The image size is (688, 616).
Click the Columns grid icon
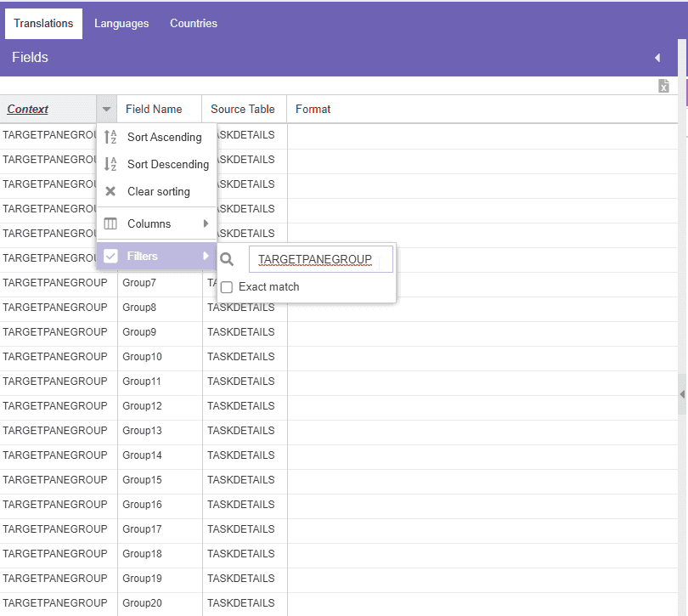pos(110,223)
